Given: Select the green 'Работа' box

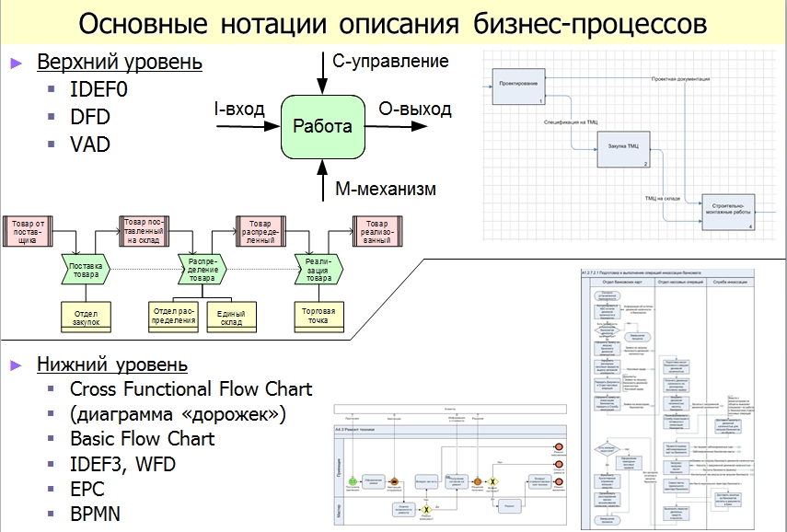Looking at the screenshot, I should (323, 126).
